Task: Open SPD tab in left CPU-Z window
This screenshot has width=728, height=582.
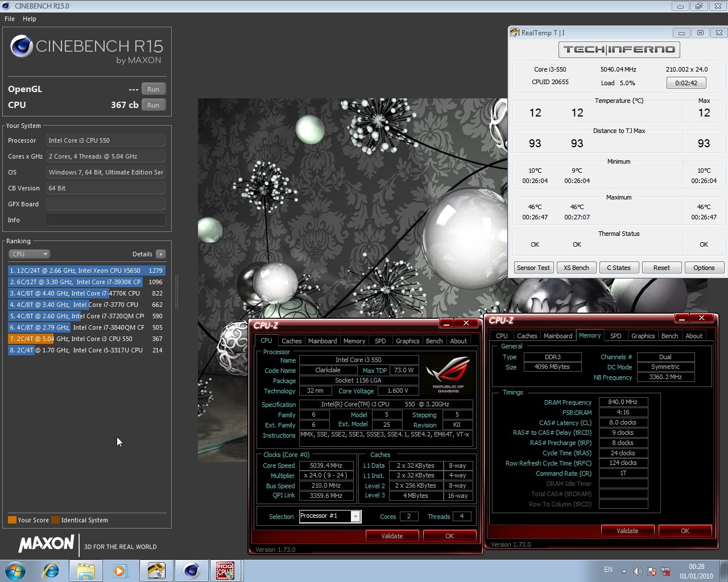Action: 380,341
